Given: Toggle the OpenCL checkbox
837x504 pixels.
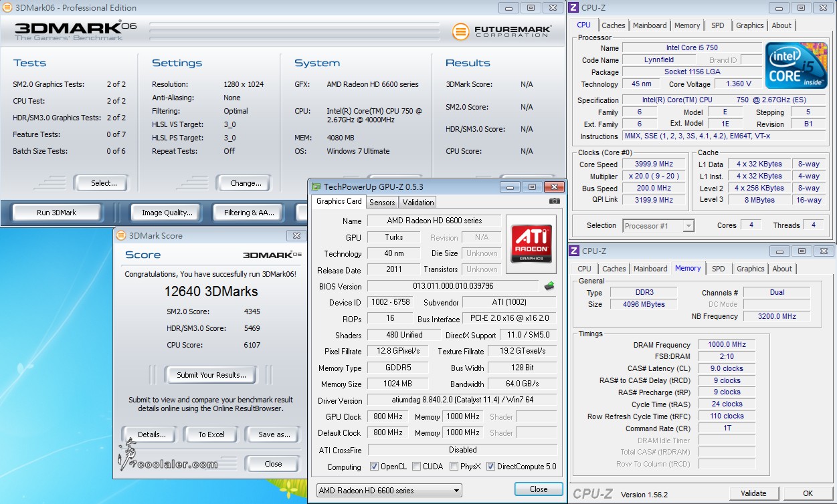Looking at the screenshot, I should pyautogui.click(x=375, y=467).
